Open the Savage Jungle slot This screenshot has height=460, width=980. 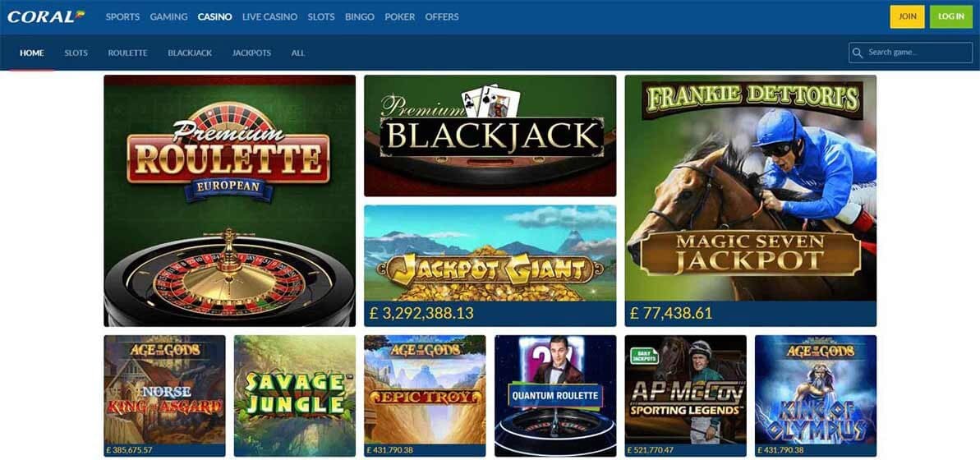(295, 396)
